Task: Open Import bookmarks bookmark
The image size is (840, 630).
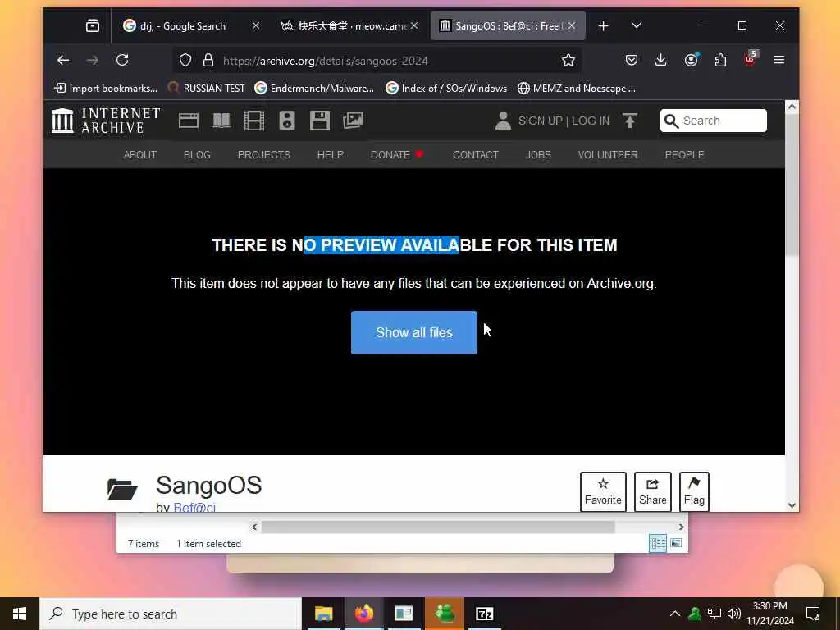Action: 106,89
